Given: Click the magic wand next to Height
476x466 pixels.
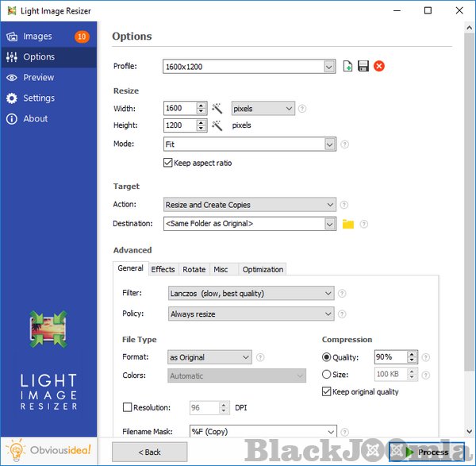Looking at the screenshot, I should (216, 125).
